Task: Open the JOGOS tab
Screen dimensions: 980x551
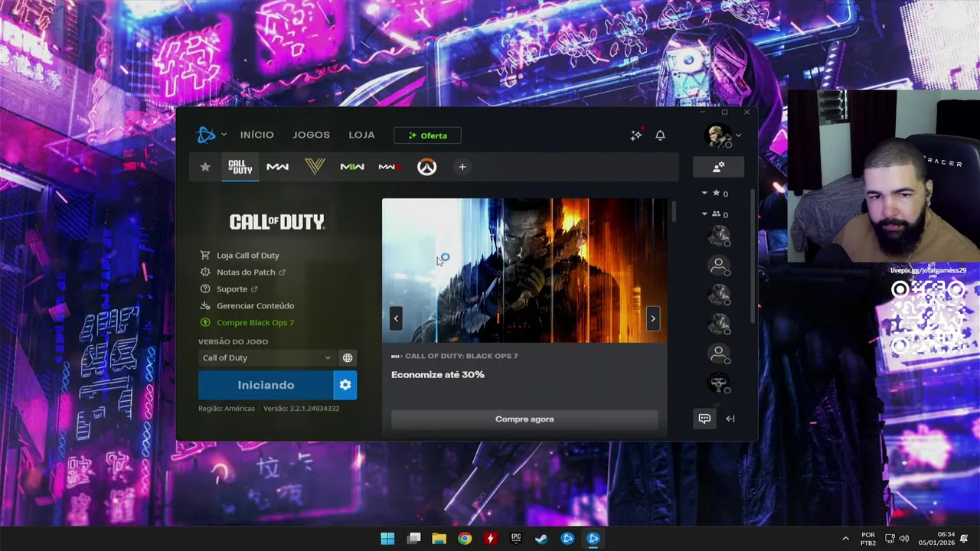Action: [311, 135]
